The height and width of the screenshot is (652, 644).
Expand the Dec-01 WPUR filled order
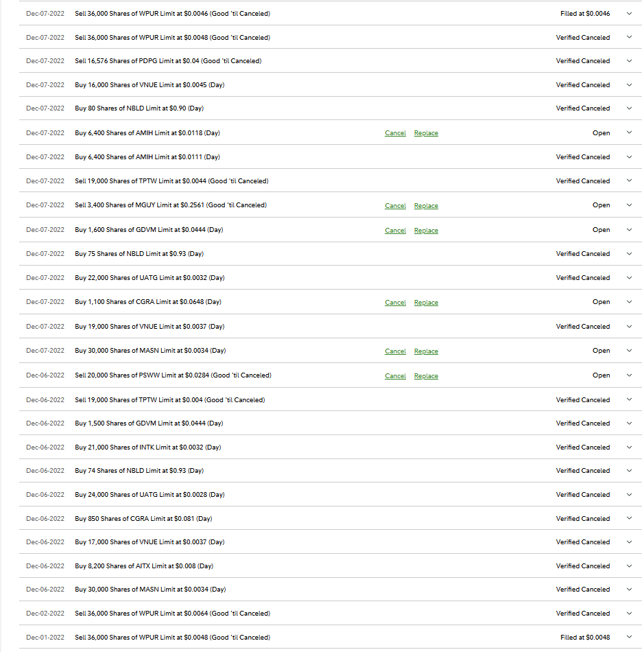click(629, 638)
